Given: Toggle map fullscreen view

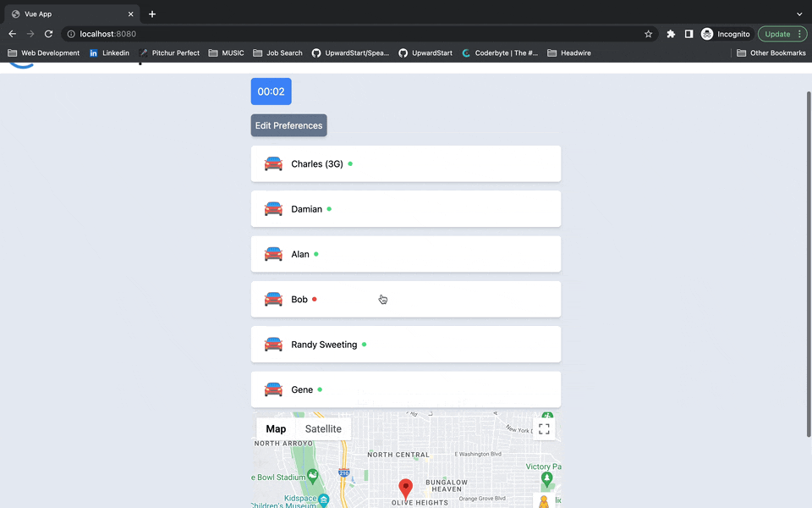Looking at the screenshot, I should [x=544, y=429].
